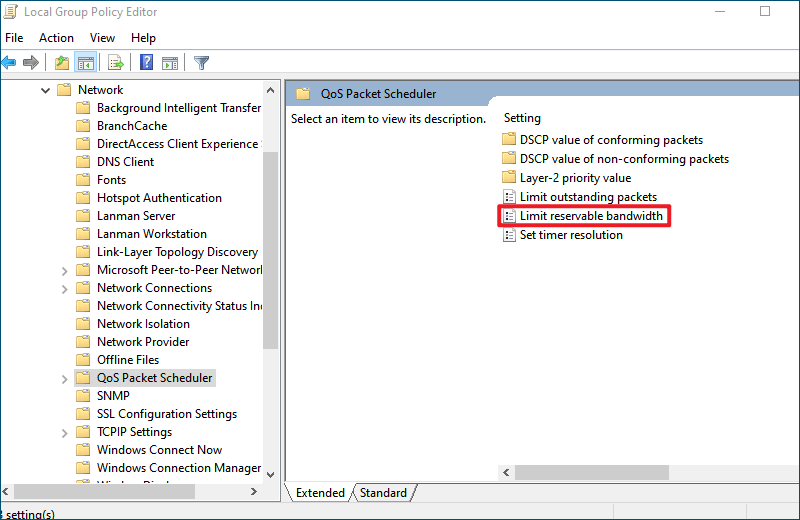The width and height of the screenshot is (800, 520).
Task: Click tree pane horizontal scroll left arrow
Action: pos(6,491)
